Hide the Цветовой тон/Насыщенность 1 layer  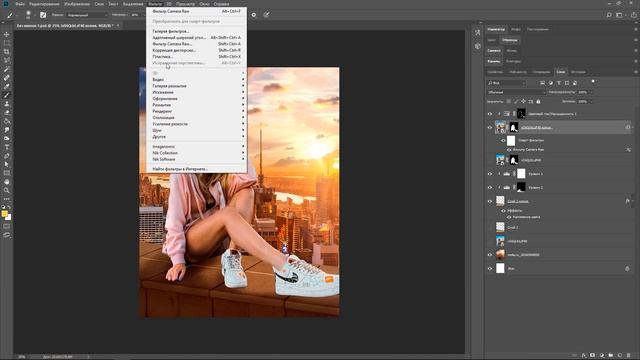coord(490,114)
